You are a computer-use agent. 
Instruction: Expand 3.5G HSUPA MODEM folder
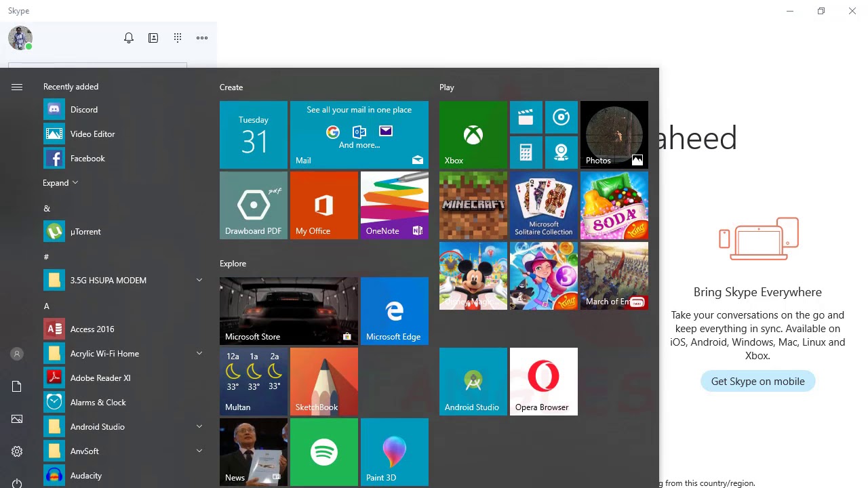(199, 280)
